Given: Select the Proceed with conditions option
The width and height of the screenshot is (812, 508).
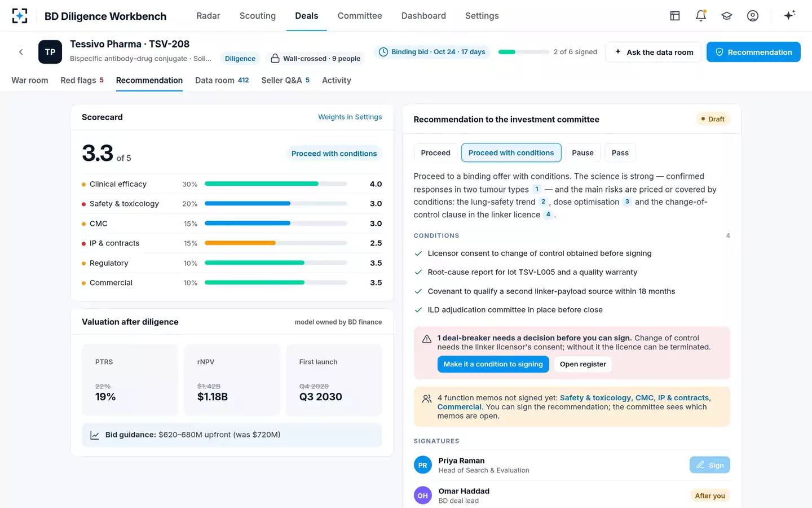Looking at the screenshot, I should tap(511, 153).
